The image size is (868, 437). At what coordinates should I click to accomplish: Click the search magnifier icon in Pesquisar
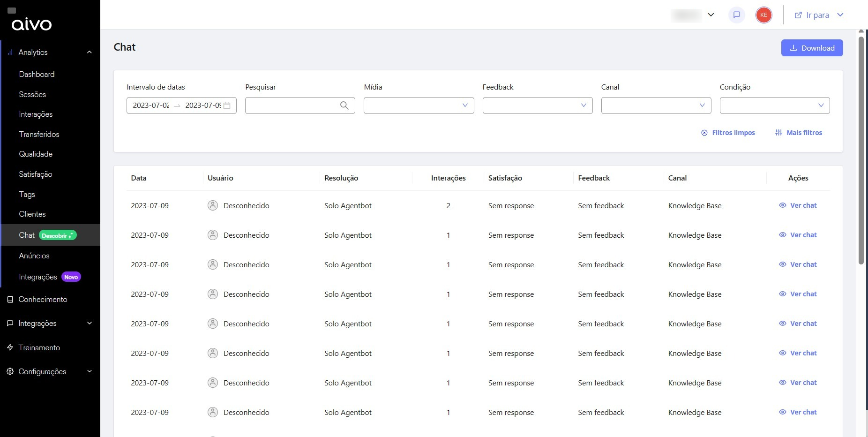344,105
